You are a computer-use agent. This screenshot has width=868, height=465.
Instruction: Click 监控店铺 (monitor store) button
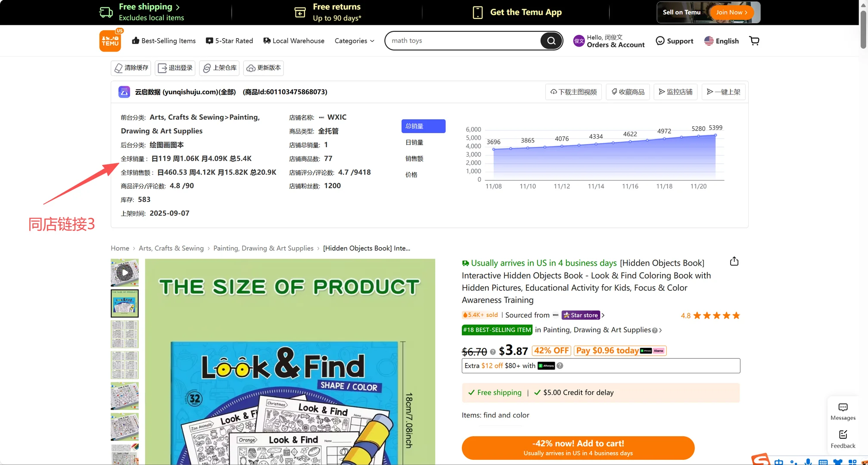[675, 92]
